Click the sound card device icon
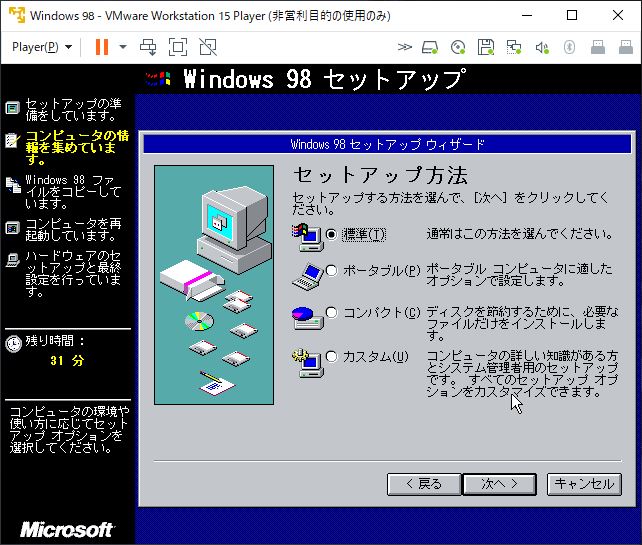Image resolution: width=642 pixels, height=545 pixels. (x=542, y=47)
